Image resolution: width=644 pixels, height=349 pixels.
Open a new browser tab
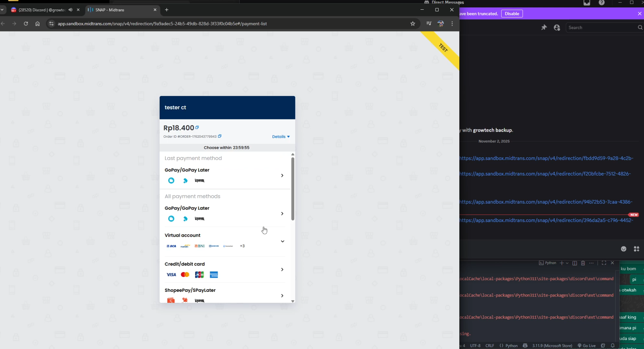point(167,10)
